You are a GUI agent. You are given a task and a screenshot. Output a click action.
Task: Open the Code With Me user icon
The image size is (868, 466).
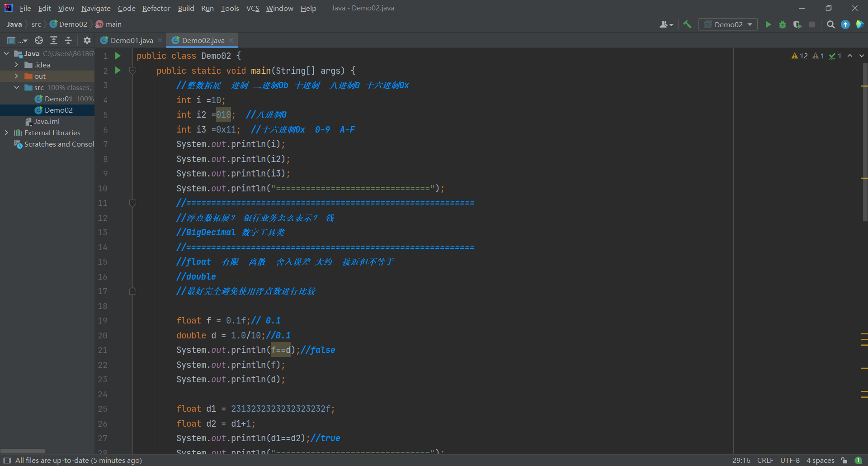tap(666, 24)
